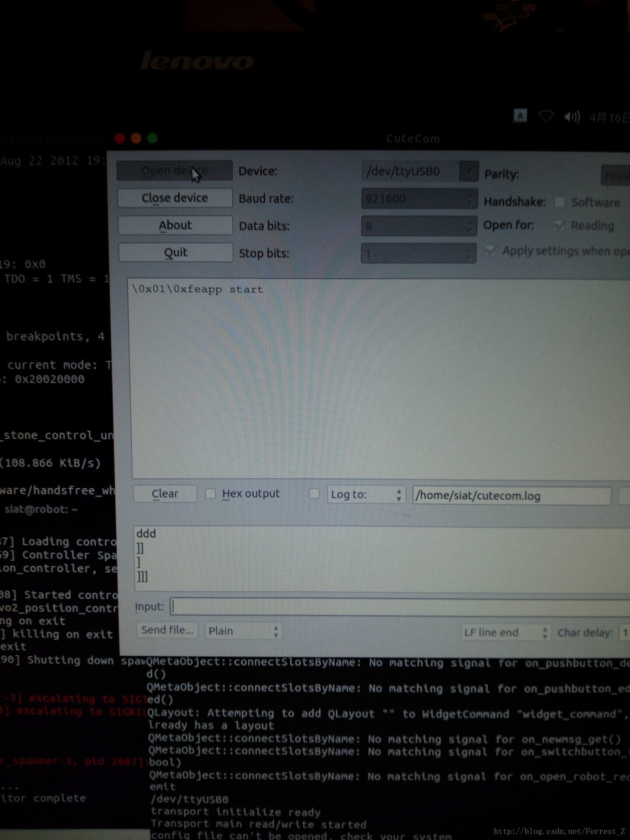Open the About dialog
The width and height of the screenshot is (630, 840).
pyautogui.click(x=175, y=225)
